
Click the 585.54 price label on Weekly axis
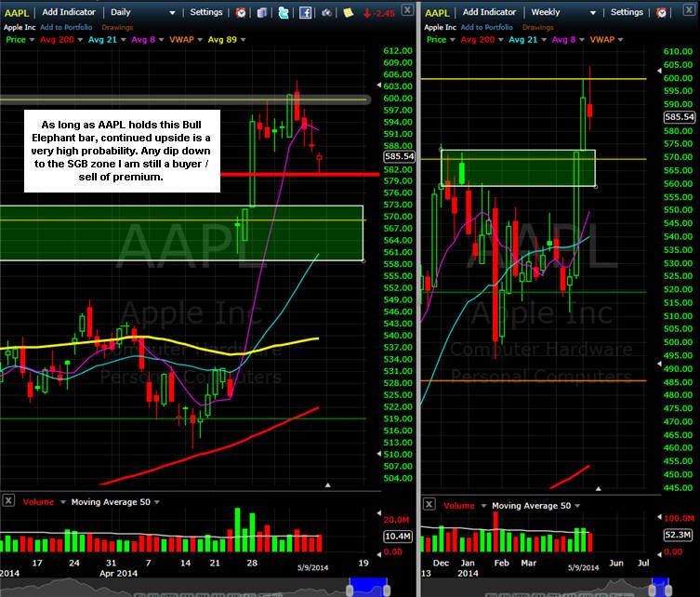pyautogui.click(x=680, y=117)
